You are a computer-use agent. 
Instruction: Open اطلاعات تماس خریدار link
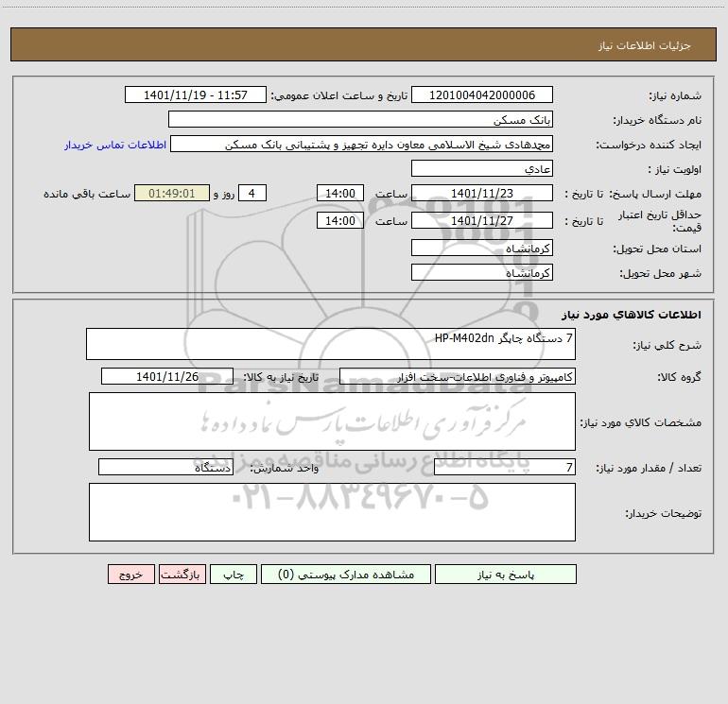point(115,145)
